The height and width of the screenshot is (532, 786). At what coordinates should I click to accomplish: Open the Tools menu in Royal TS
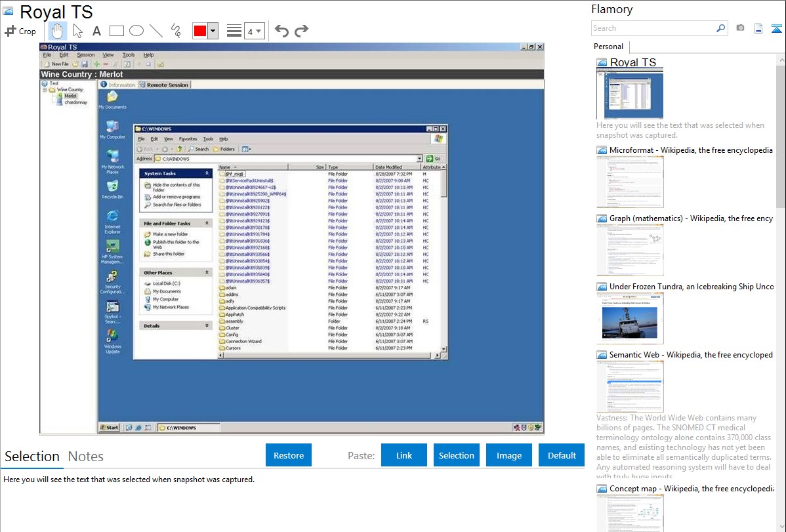coord(129,55)
